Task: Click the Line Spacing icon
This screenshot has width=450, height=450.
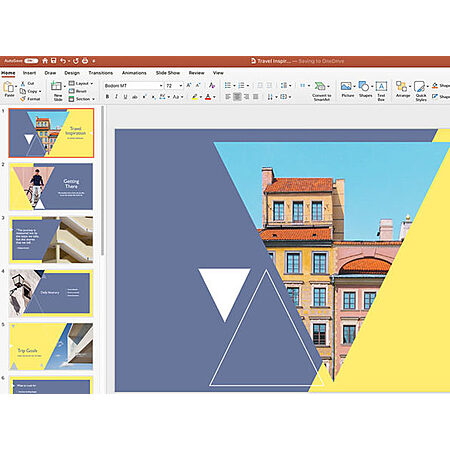Action: [284, 85]
